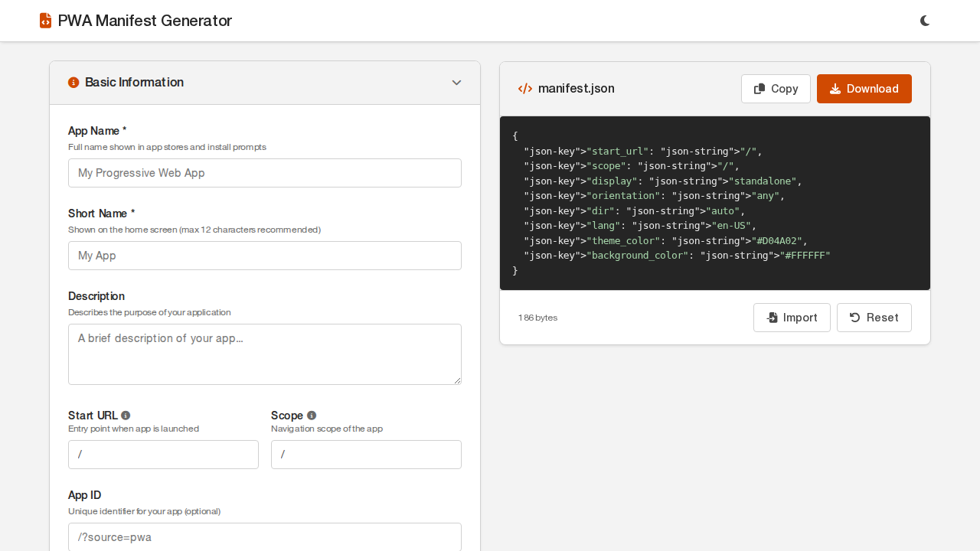
Task: Focus the App Name input field
Action: click(264, 173)
